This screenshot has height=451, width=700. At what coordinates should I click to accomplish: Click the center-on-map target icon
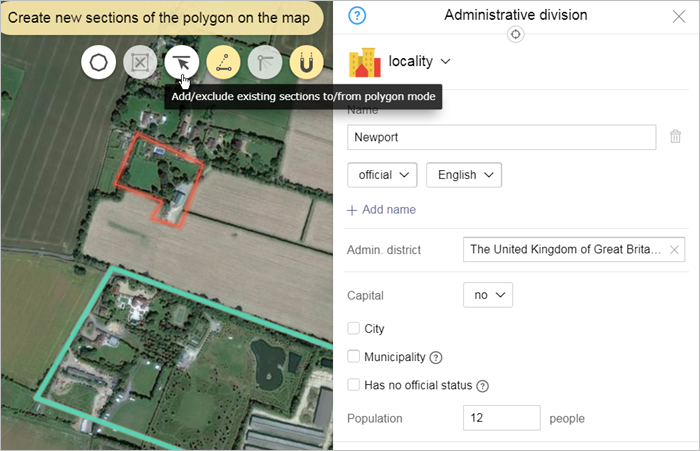pos(515,34)
